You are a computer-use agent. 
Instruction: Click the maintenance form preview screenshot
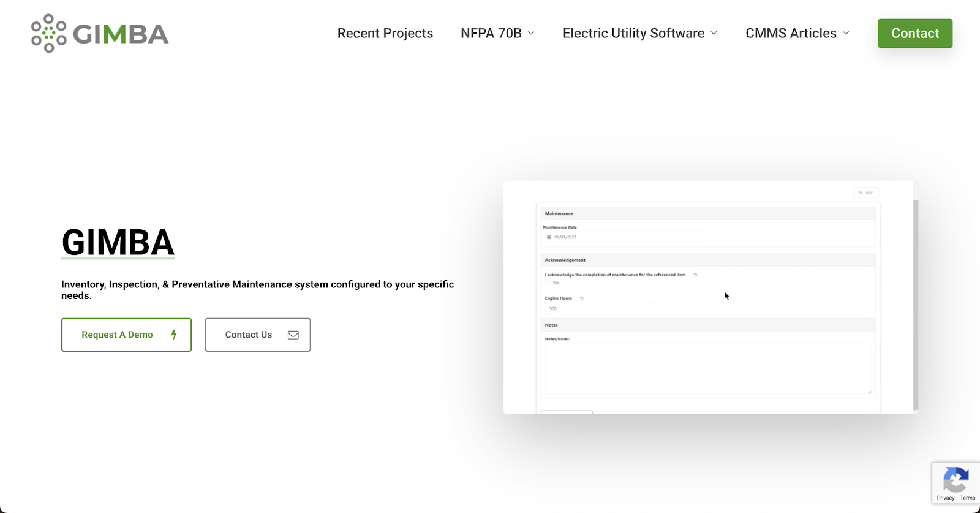click(710, 297)
